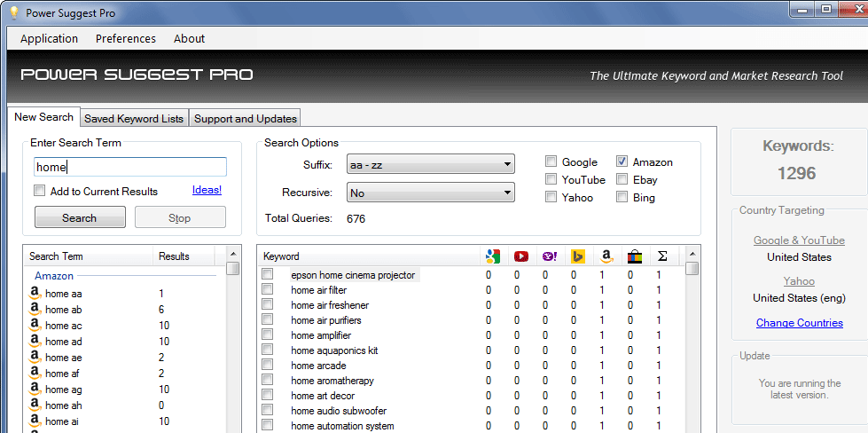The height and width of the screenshot is (433, 868).
Task: Enable the YouTube search source checkbox
Action: pyautogui.click(x=551, y=179)
